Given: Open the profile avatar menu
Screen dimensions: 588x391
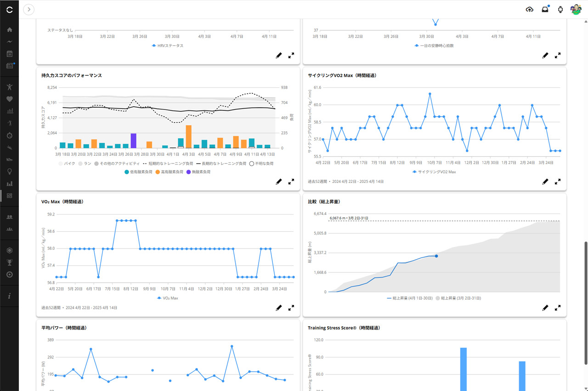Looking at the screenshot, I should [576, 9].
